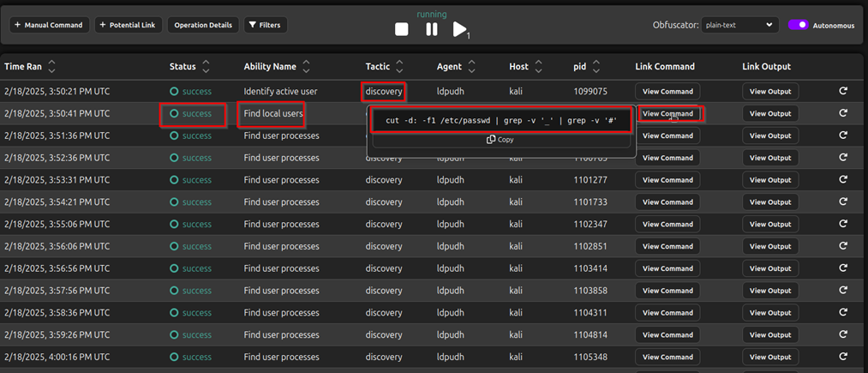Sort table by Status column arrows
Screen dimensions: 868x373
pyautogui.click(x=206, y=67)
